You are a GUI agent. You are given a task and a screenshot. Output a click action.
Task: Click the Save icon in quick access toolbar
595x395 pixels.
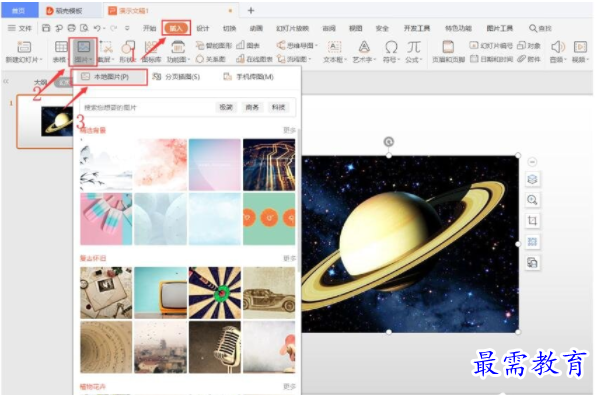click(x=46, y=28)
